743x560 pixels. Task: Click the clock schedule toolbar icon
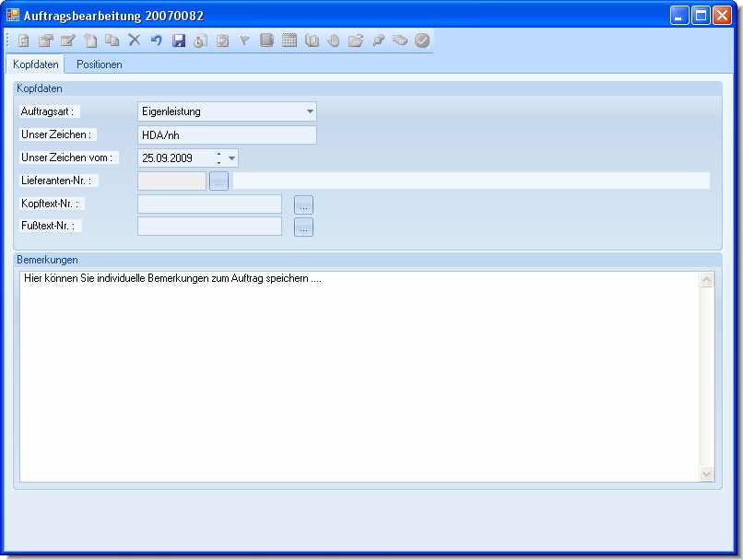click(x=200, y=41)
